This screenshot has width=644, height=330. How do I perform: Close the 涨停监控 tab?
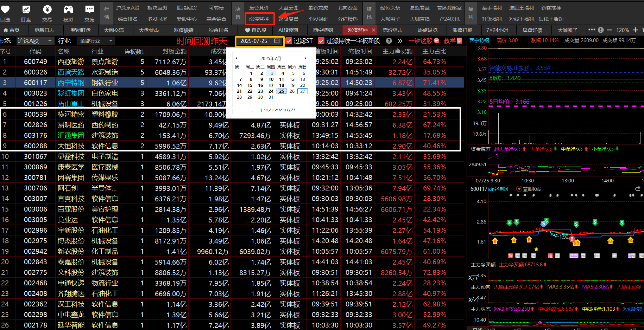373,30
